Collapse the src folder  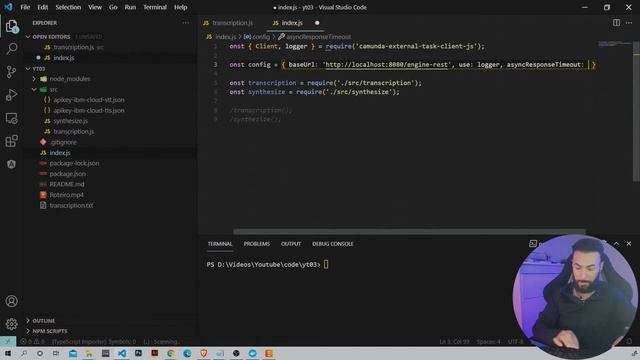pyautogui.click(x=53, y=89)
